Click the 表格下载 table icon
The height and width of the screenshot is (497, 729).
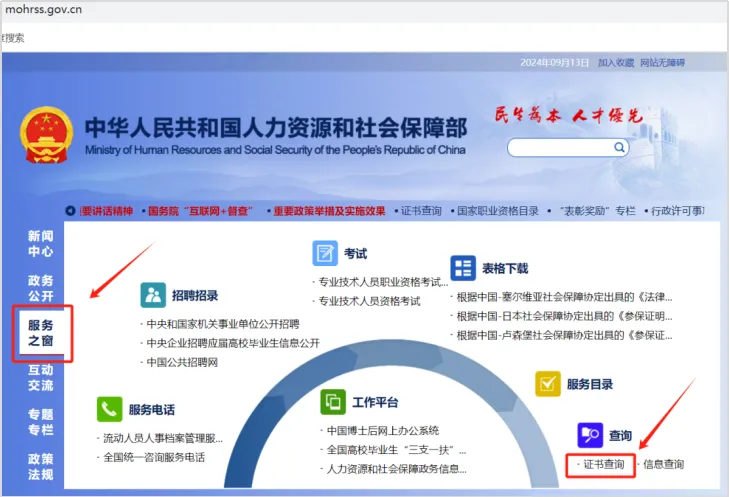463,268
